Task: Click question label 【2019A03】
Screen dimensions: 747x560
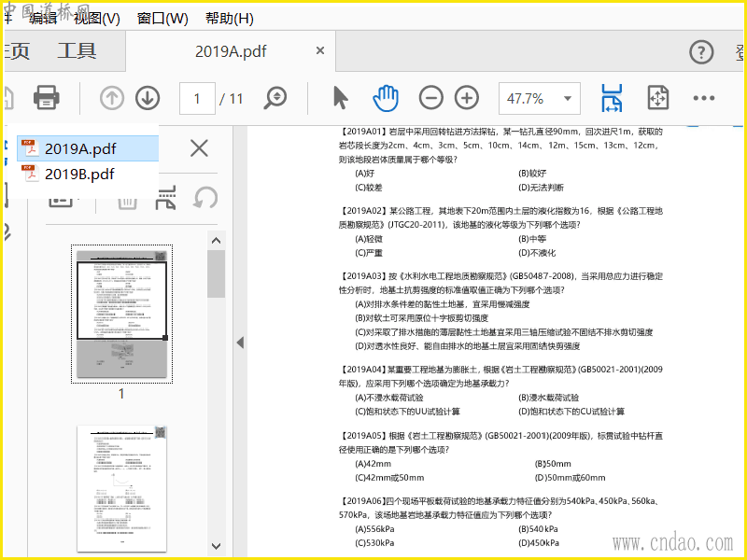Action: coord(362,276)
